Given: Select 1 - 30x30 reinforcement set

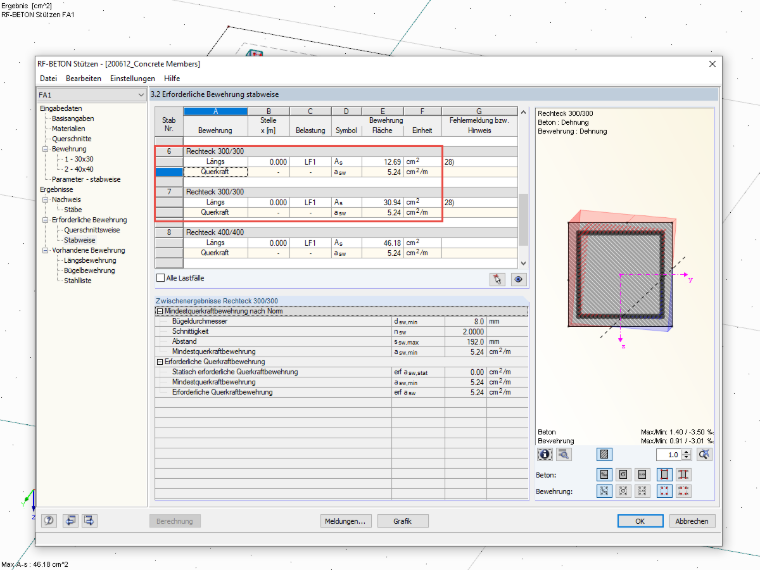Looking at the screenshot, I should tap(79, 159).
